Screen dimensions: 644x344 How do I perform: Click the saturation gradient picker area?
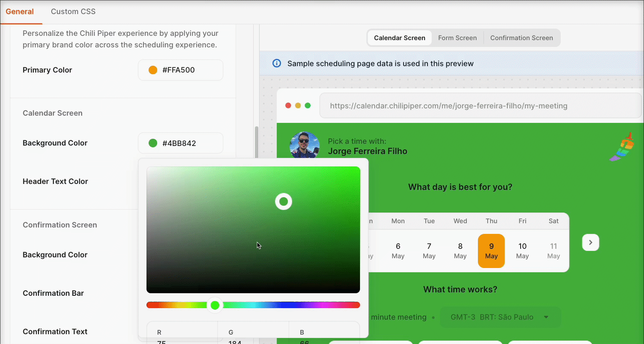coord(253,230)
